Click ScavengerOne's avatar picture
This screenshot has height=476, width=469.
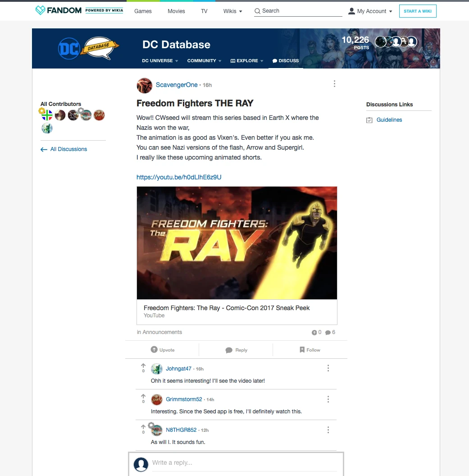pyautogui.click(x=144, y=85)
